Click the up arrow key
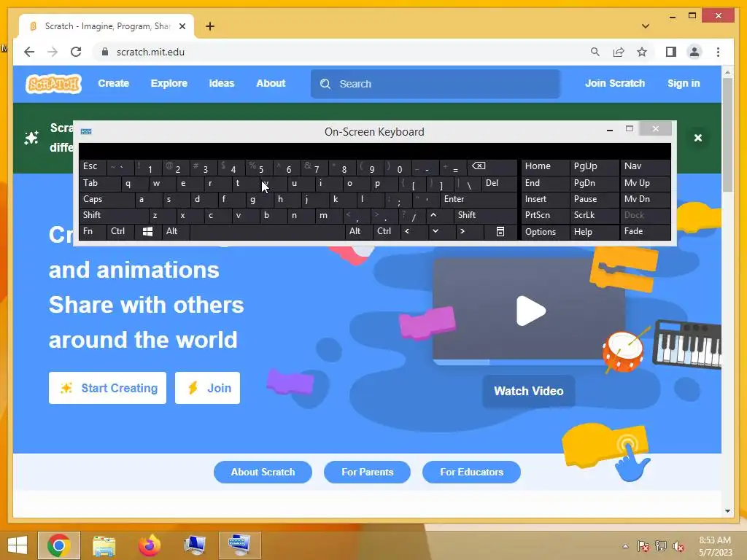Image resolution: width=747 pixels, height=560 pixels. 440,215
